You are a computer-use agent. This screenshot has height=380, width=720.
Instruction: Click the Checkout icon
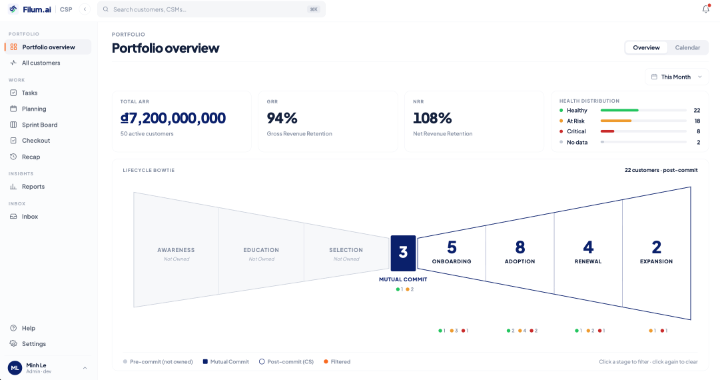[x=13, y=140]
